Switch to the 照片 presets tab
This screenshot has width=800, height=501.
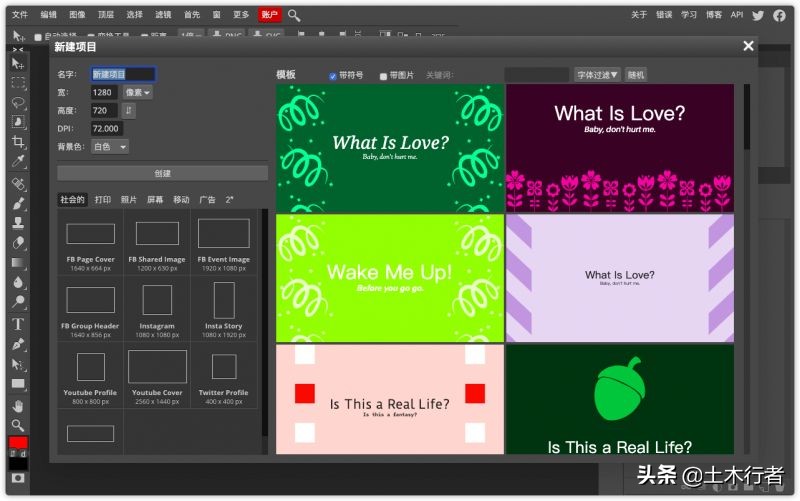coord(129,199)
